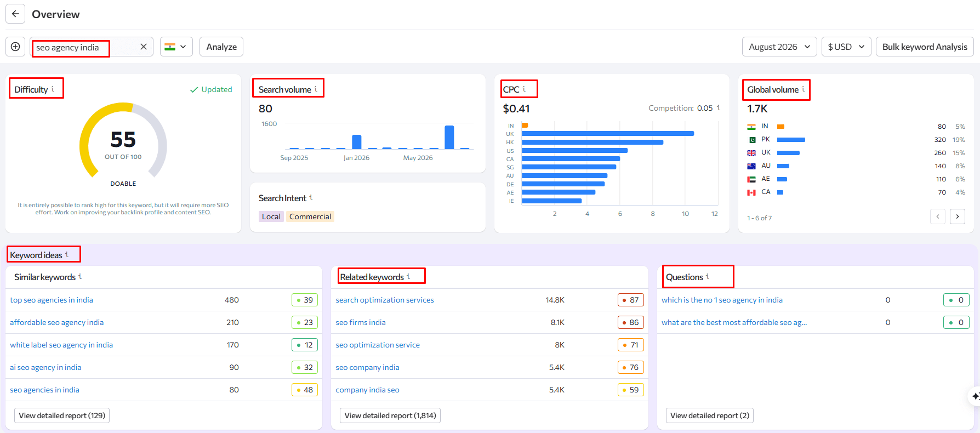Open 'seo firms india' keyword
The image size is (980, 433).
[361, 322]
